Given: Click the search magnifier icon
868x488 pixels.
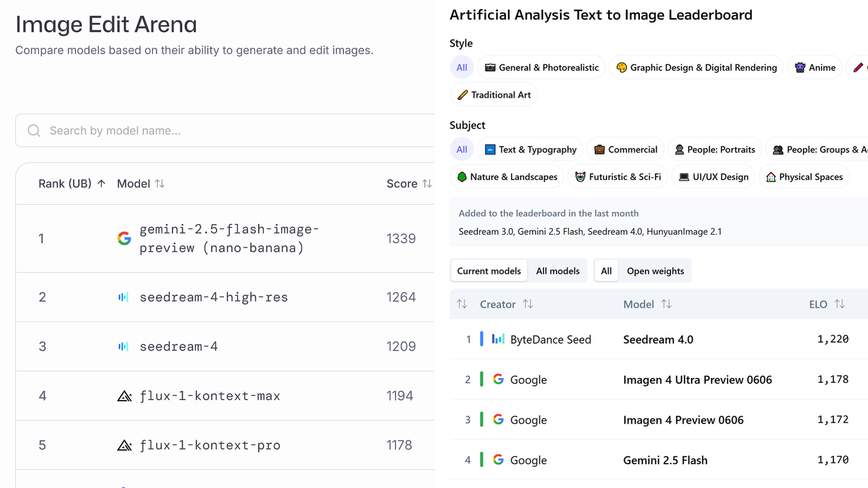Looking at the screenshot, I should click(x=34, y=131).
